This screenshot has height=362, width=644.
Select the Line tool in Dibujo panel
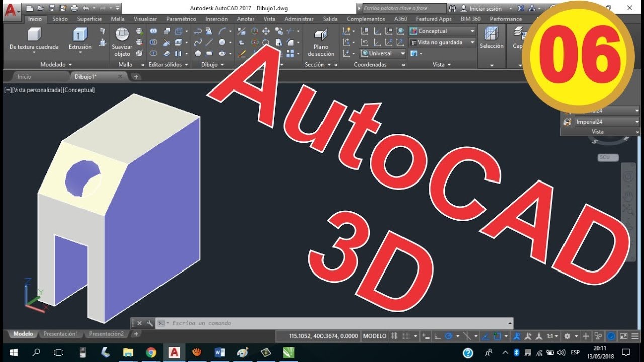[209, 42]
